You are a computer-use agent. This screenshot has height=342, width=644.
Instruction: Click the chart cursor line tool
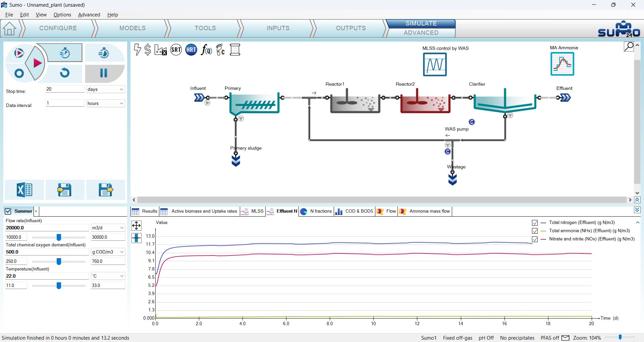click(x=137, y=238)
